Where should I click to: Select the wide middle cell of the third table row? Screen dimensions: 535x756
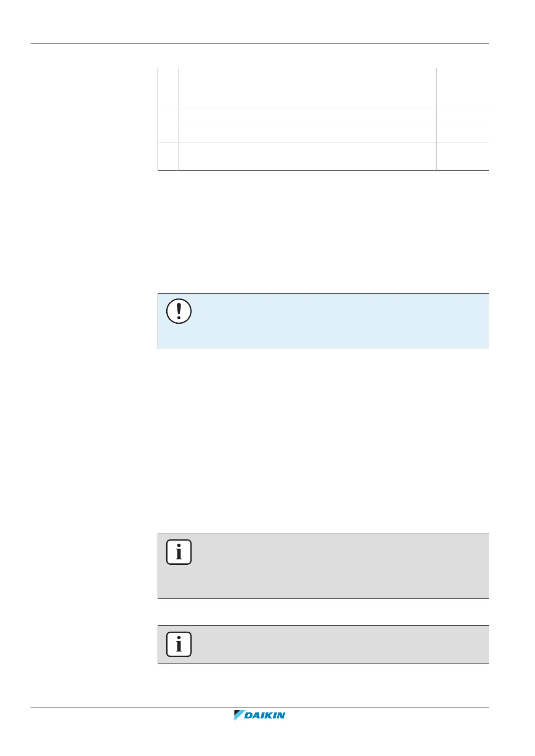(307, 133)
